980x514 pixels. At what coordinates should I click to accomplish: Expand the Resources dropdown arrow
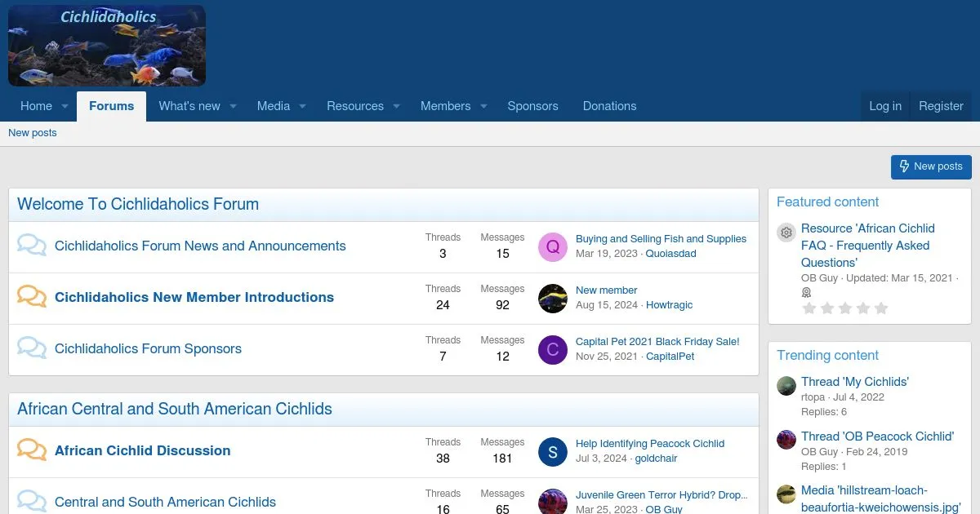tap(396, 107)
